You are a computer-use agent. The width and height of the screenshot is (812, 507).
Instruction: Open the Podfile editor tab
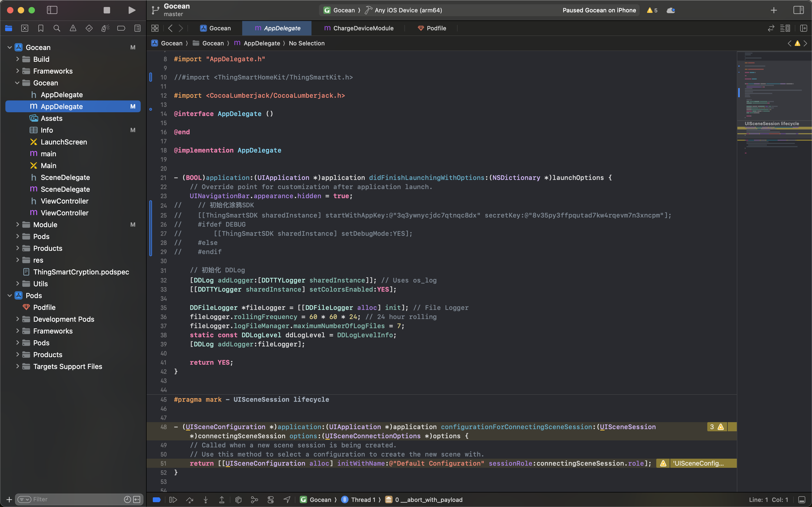pyautogui.click(x=432, y=28)
